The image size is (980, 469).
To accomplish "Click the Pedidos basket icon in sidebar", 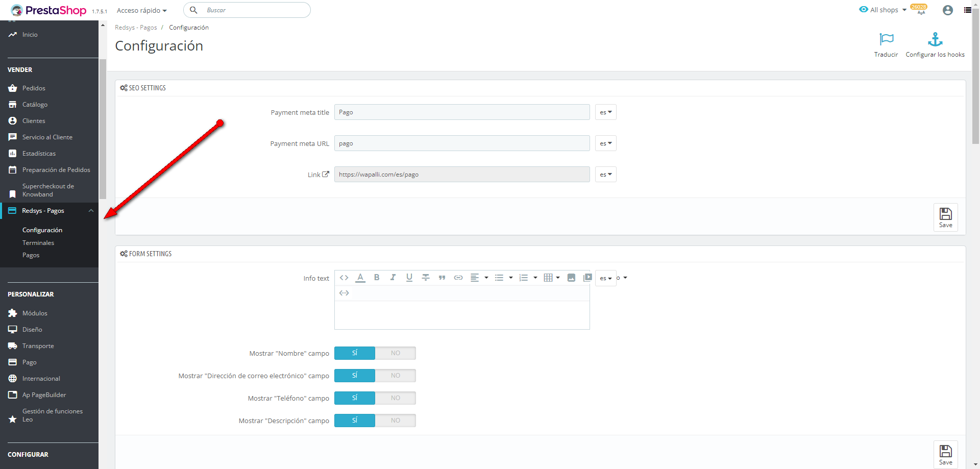I will (x=13, y=88).
